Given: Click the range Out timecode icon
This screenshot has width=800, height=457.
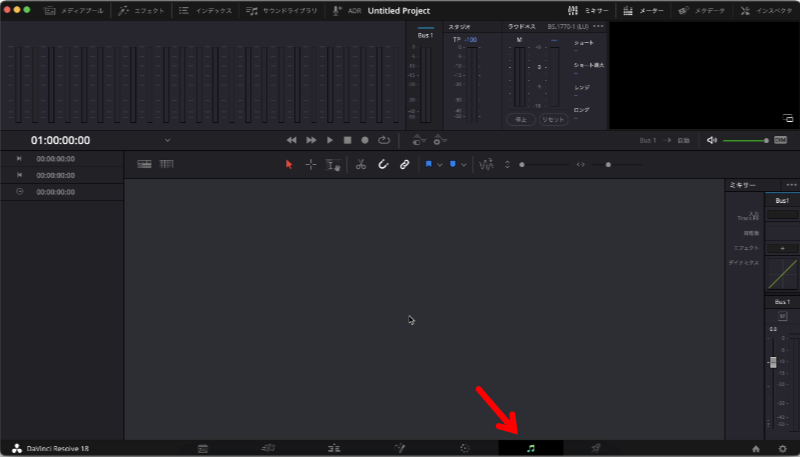Looking at the screenshot, I should tap(19, 175).
